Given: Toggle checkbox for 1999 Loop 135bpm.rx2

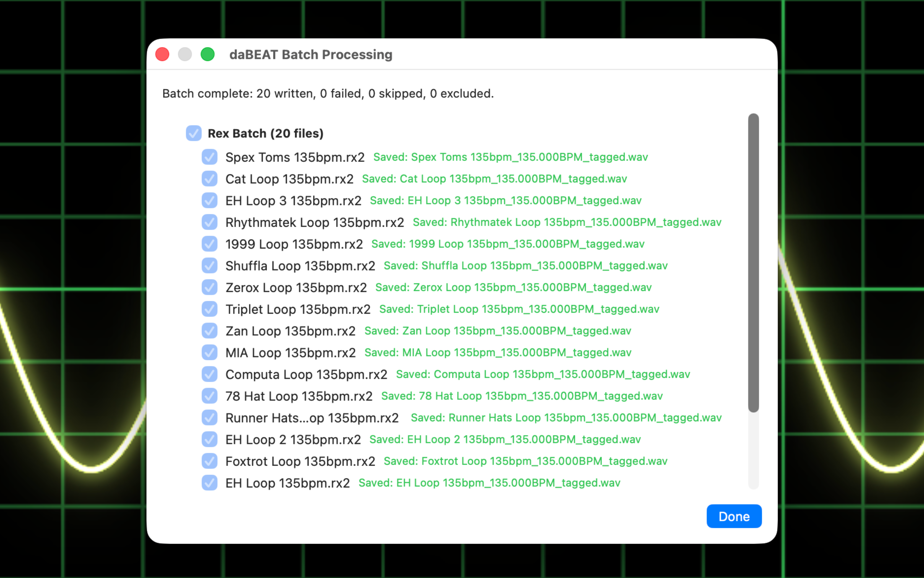Looking at the screenshot, I should coord(210,244).
